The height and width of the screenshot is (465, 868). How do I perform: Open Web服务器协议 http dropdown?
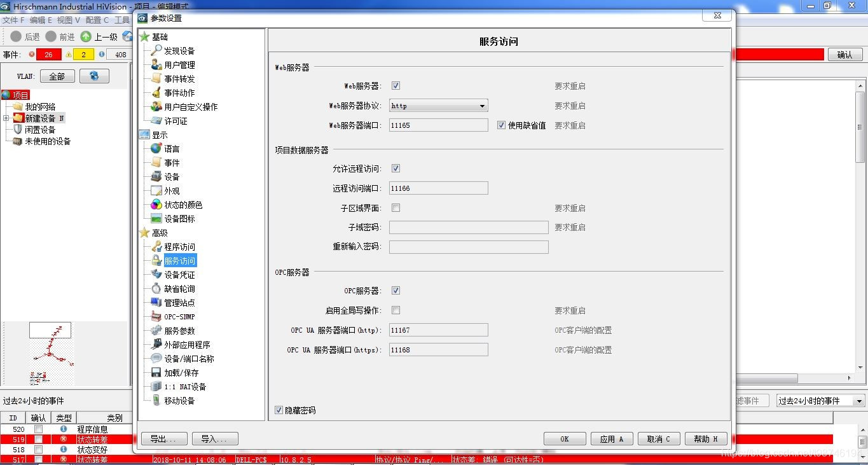tap(439, 106)
